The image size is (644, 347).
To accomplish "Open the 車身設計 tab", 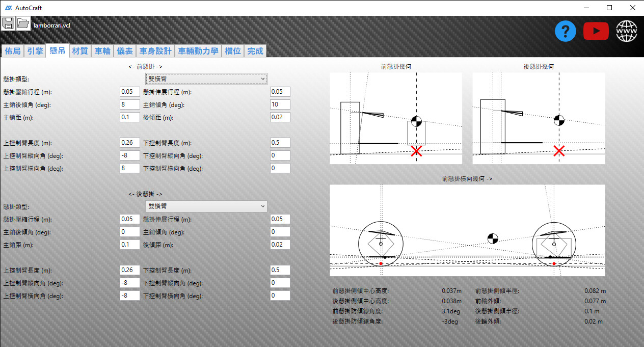I will point(155,51).
